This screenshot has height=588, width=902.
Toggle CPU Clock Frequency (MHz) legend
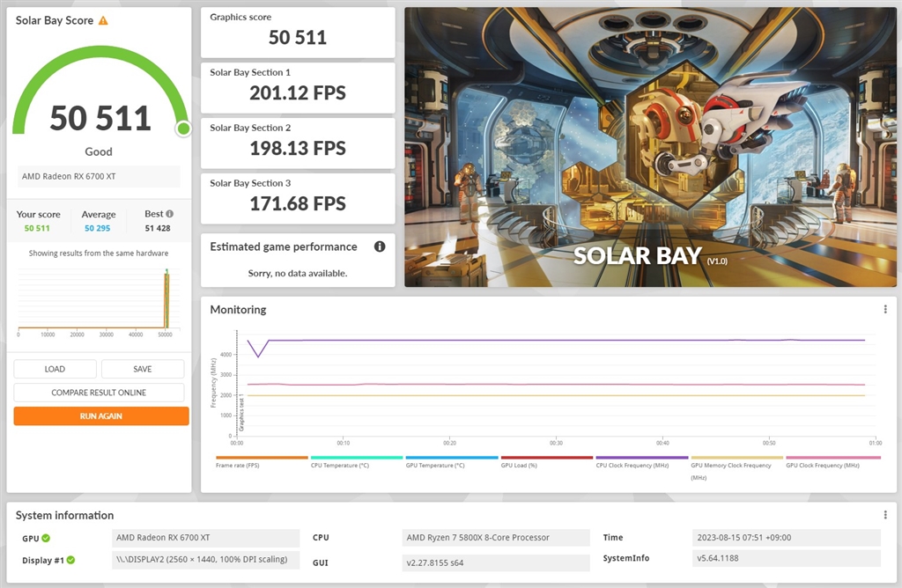(642, 462)
